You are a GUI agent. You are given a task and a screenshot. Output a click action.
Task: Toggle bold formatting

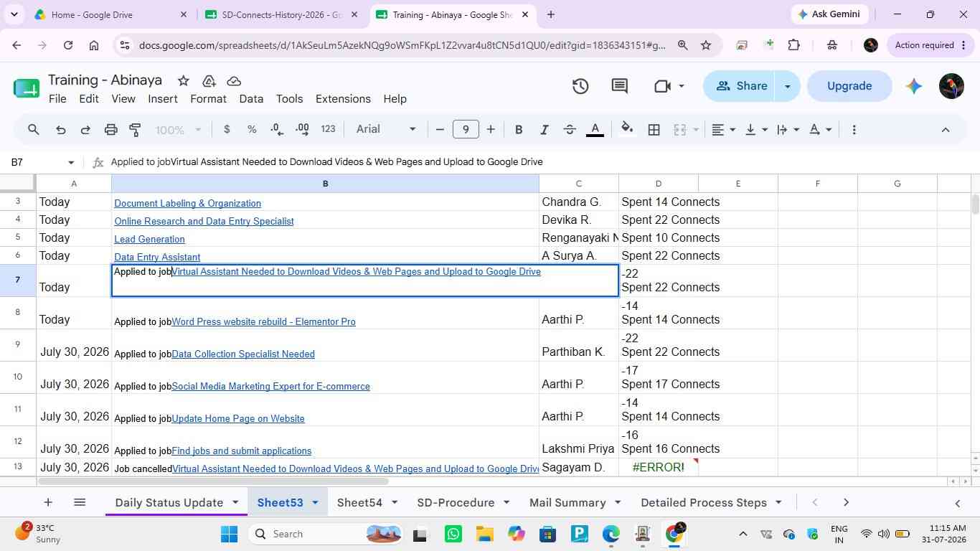pyautogui.click(x=518, y=130)
